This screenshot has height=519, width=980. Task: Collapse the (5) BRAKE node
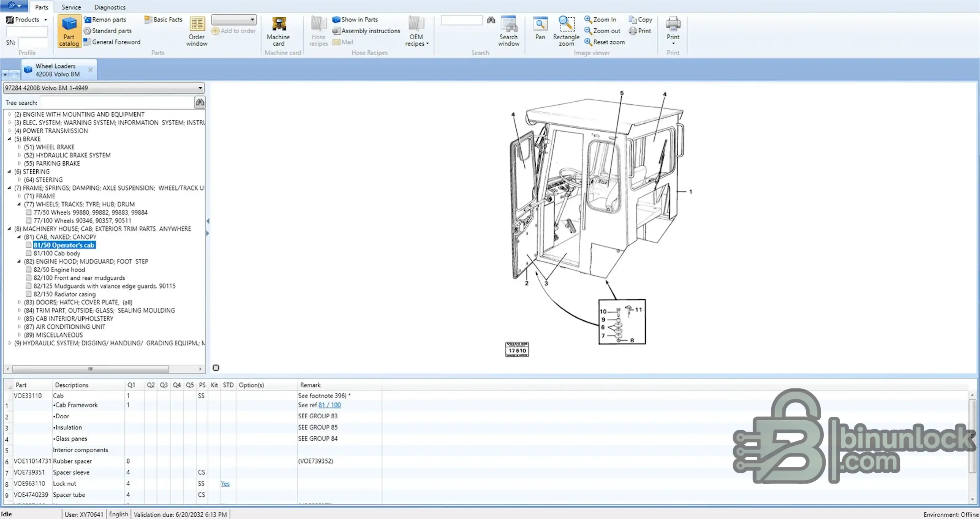pyautogui.click(x=10, y=139)
